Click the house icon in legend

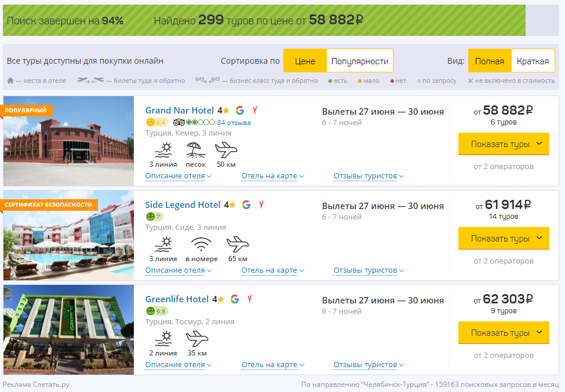(x=10, y=80)
